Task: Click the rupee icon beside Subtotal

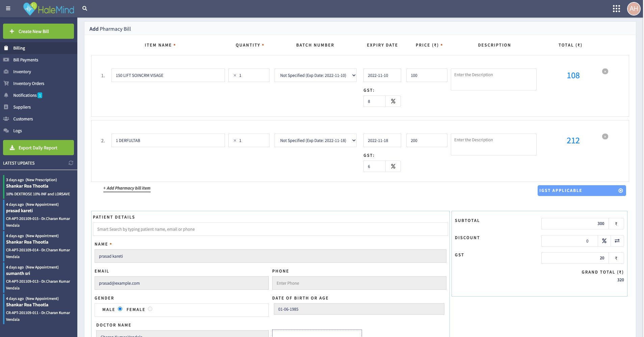Action: pos(616,224)
